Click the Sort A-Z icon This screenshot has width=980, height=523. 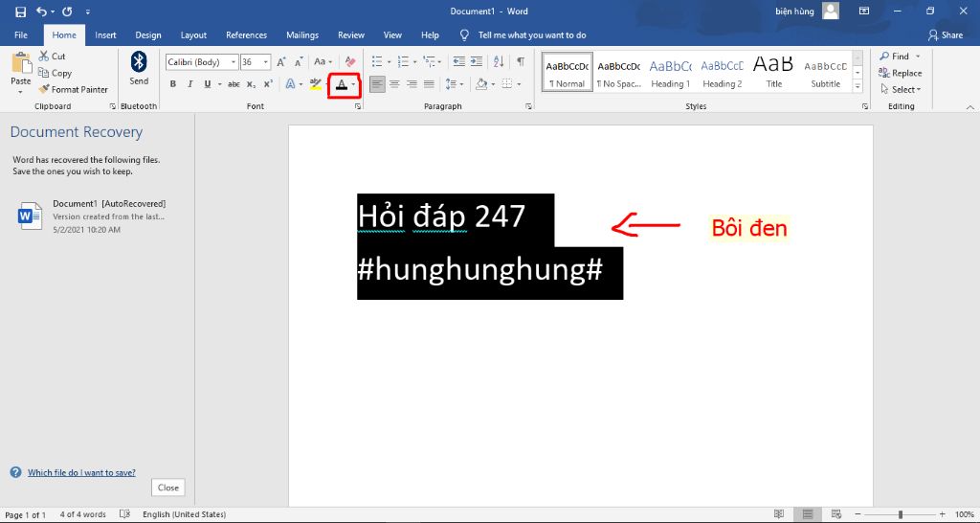click(499, 62)
